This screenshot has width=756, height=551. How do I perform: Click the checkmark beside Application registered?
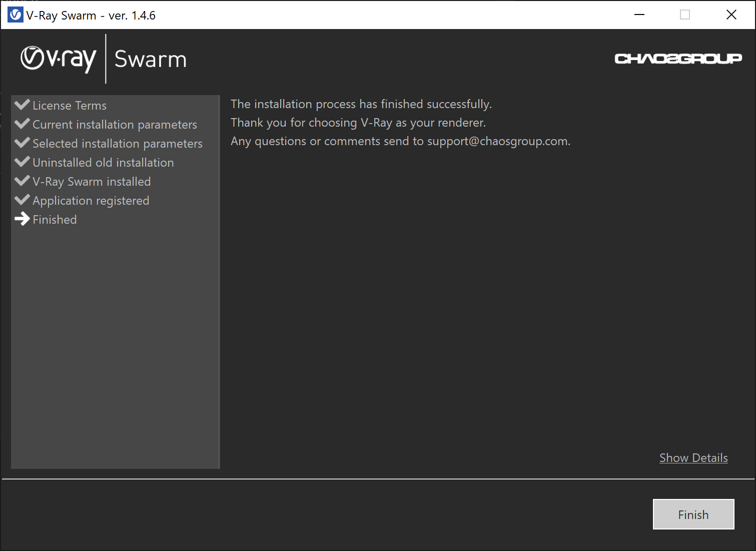point(23,200)
